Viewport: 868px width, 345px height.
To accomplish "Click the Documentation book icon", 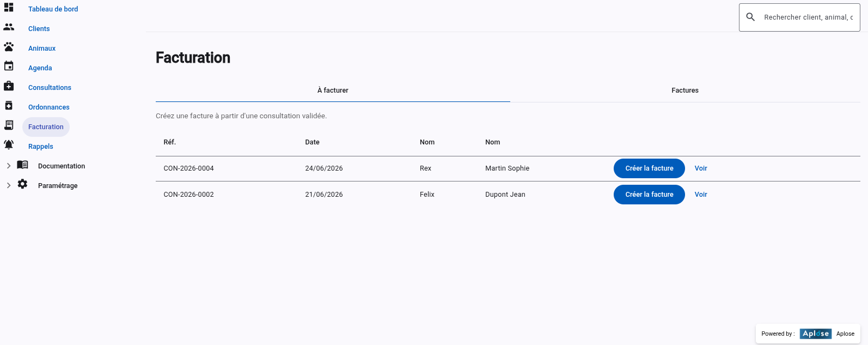I will click(22, 165).
